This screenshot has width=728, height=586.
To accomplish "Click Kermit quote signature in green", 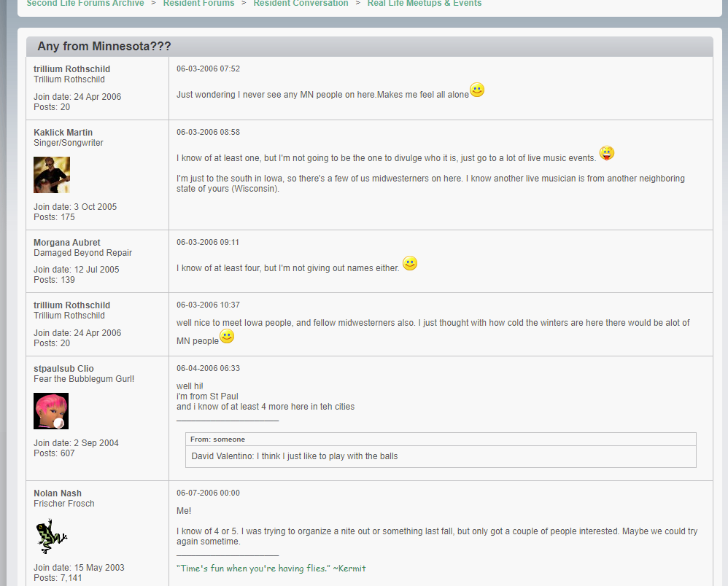I will [x=271, y=569].
